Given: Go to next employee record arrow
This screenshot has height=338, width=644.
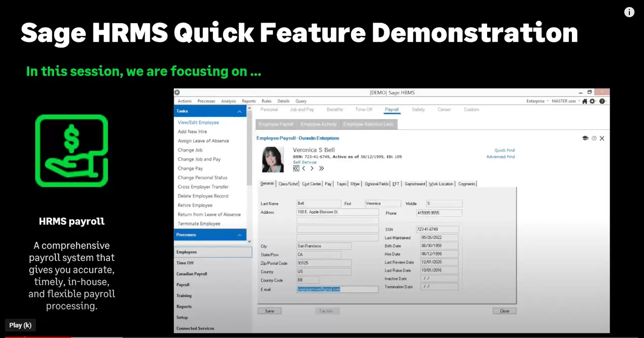Looking at the screenshot, I should click(312, 168).
